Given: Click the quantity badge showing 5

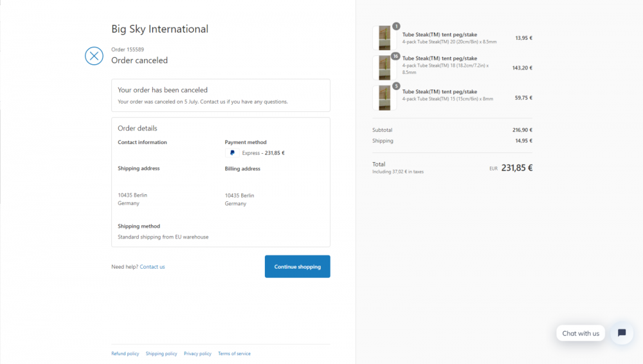Looking at the screenshot, I should [395, 86].
